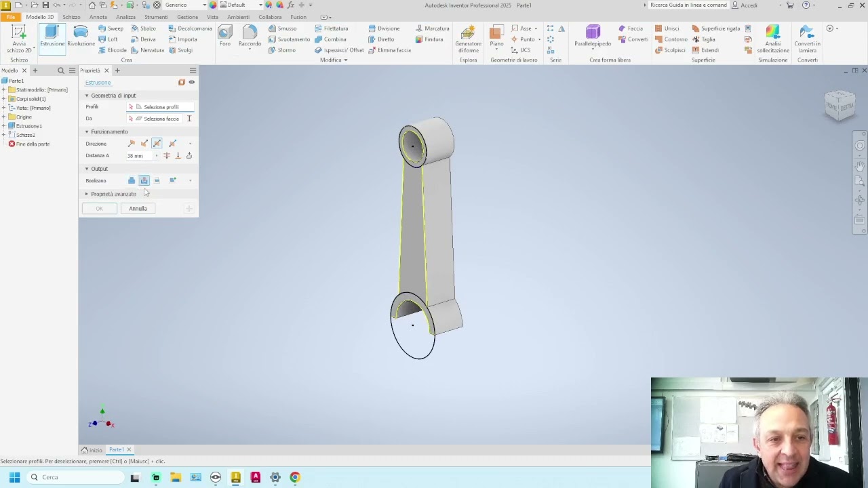
Task: Collapse the Funzionamento section
Action: [x=87, y=131]
